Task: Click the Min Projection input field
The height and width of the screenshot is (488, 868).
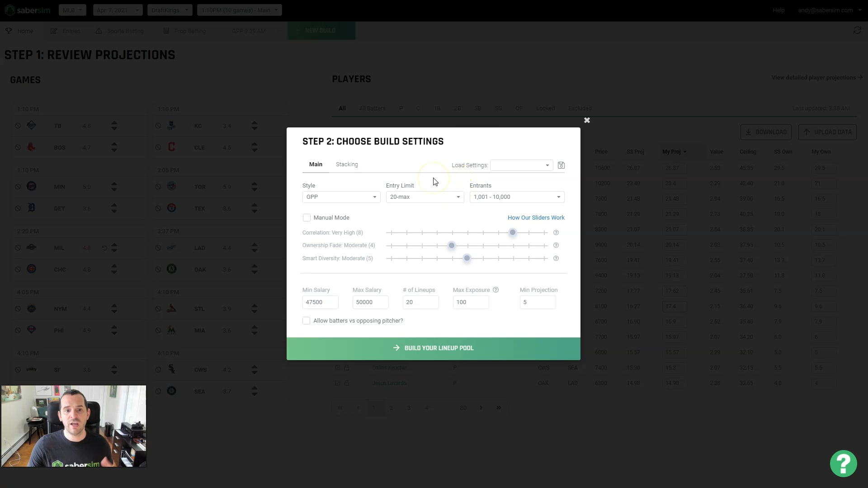Action: click(x=538, y=302)
